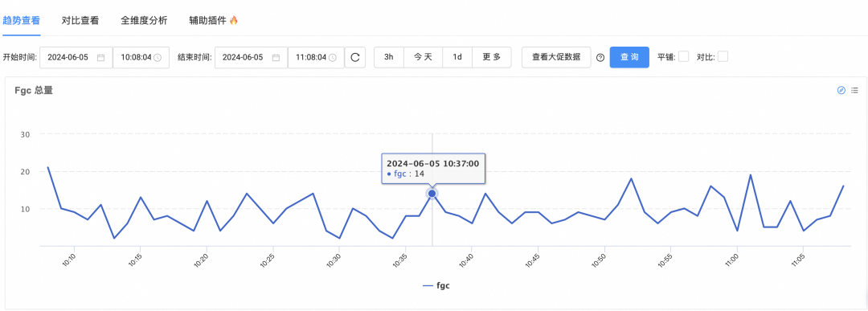Image resolution: width=868 pixels, height=311 pixels.
Task: Click the compass icon on Fgc chart
Action: tap(841, 90)
